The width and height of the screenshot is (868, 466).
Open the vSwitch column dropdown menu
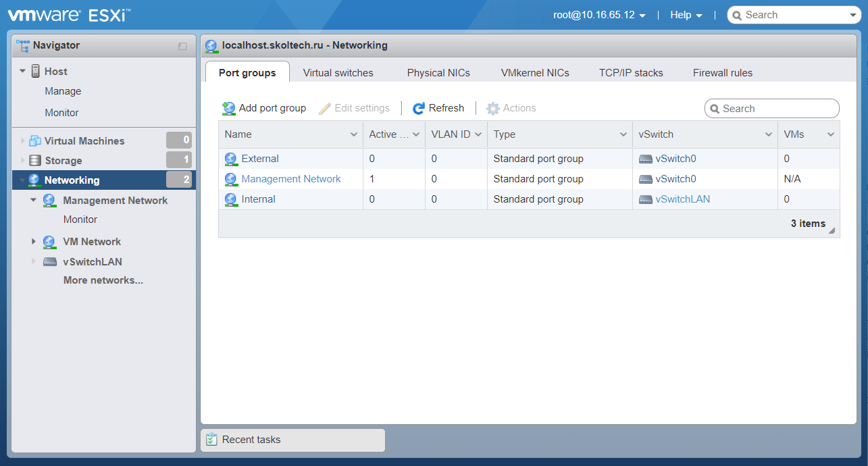coord(769,134)
